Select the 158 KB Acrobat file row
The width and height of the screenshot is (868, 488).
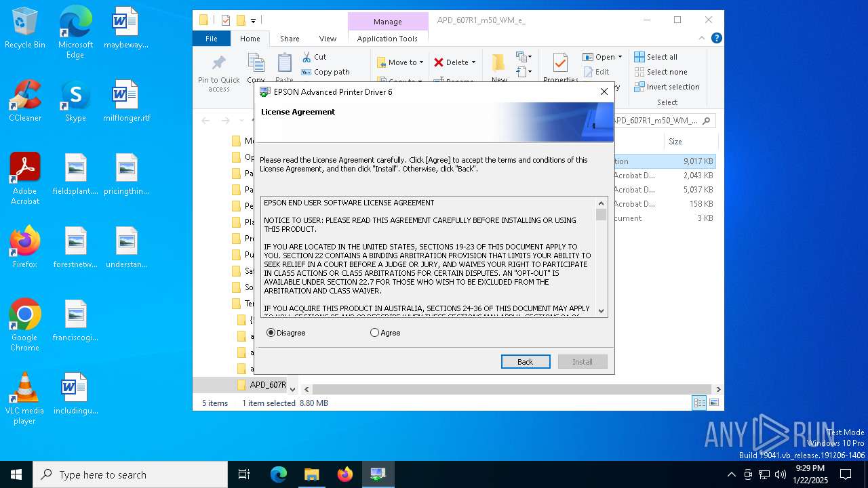(x=664, y=204)
